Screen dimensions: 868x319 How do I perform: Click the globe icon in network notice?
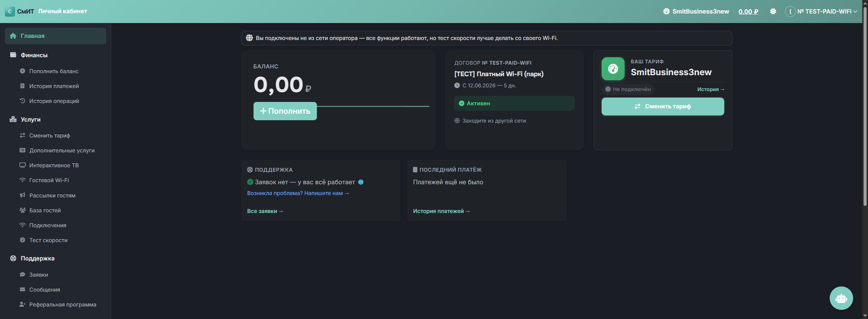click(249, 38)
